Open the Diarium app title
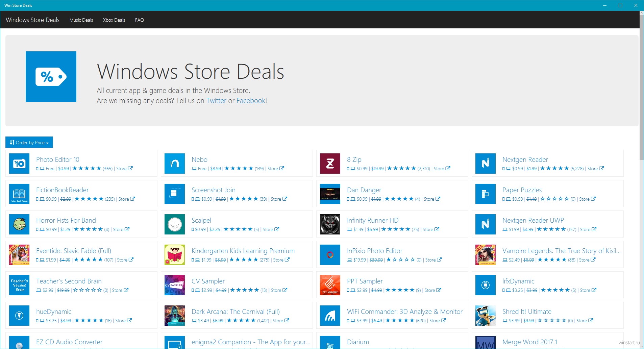 coord(358,342)
